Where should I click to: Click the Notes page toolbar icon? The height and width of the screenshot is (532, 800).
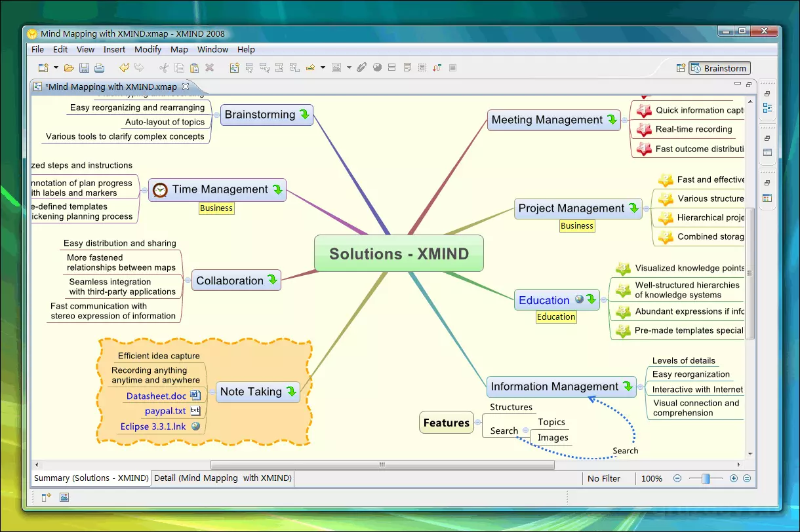click(x=407, y=67)
